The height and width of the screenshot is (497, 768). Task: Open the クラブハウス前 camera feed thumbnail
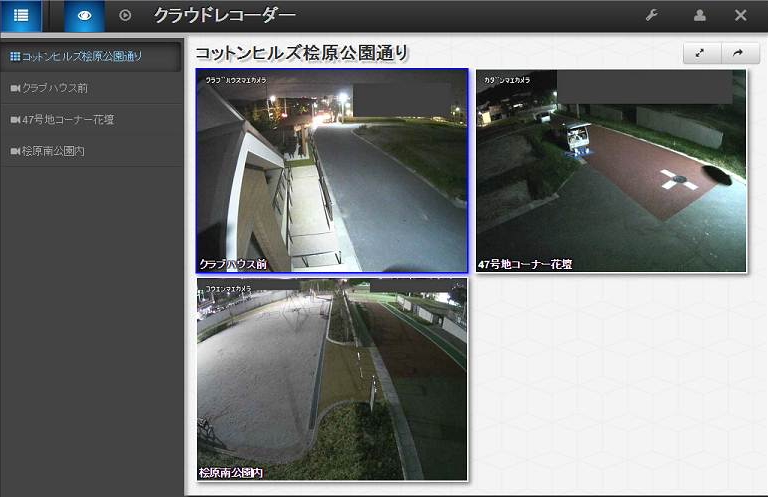point(331,171)
